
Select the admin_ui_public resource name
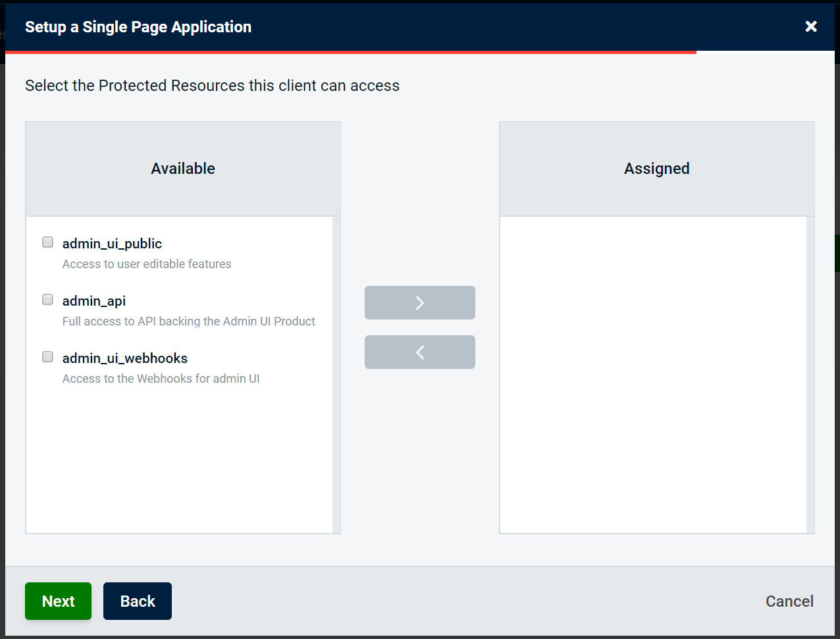coord(112,244)
